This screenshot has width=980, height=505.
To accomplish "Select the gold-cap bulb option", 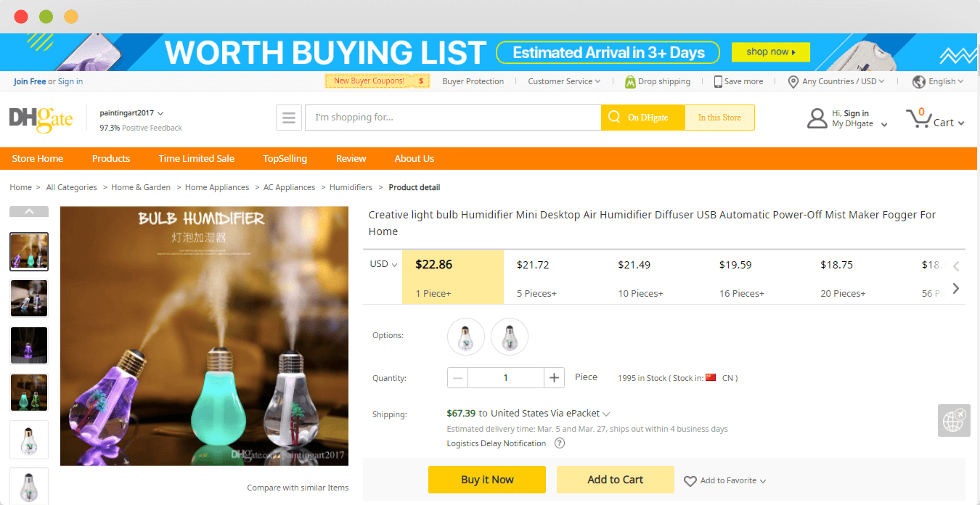I will [465, 336].
